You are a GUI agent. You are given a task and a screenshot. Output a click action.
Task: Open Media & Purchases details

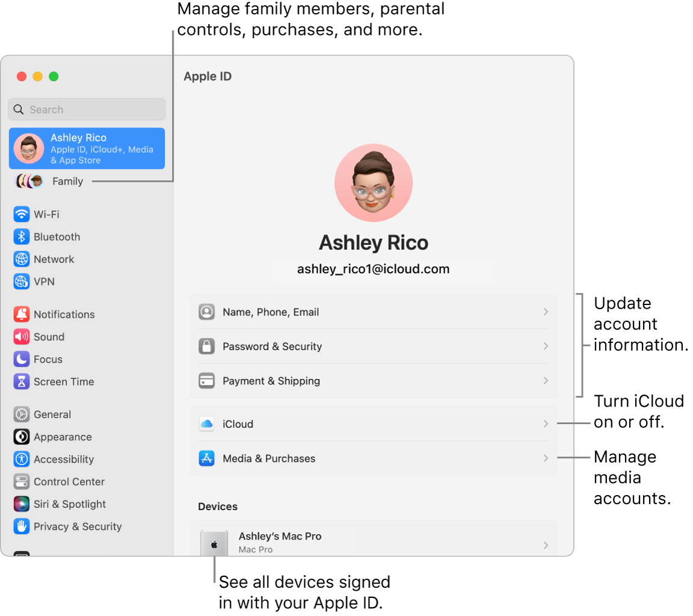tap(373, 458)
